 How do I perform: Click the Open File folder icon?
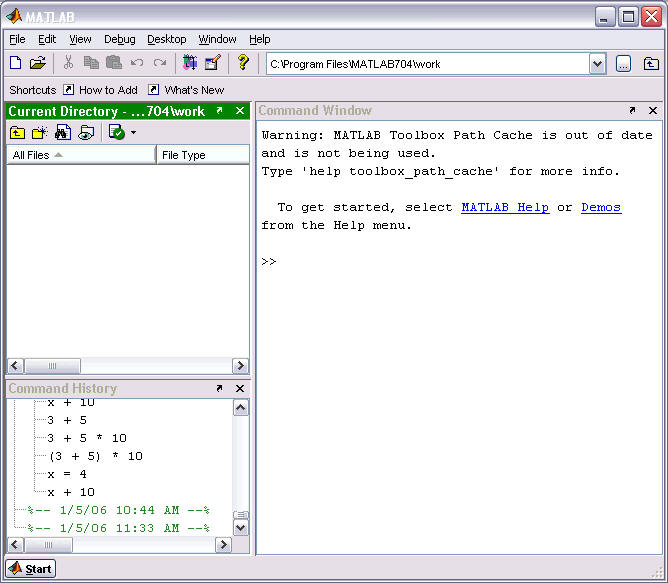point(37,63)
